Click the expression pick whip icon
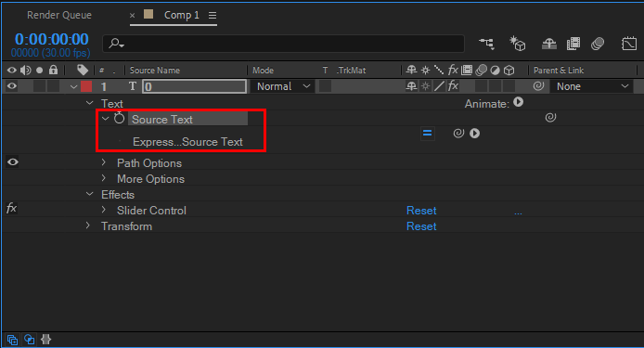 tap(458, 133)
